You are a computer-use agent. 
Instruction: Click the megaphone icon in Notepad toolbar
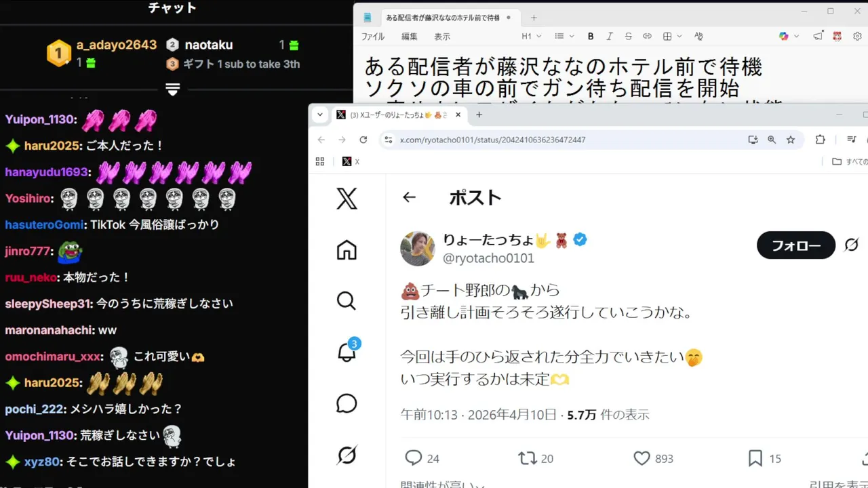818,36
